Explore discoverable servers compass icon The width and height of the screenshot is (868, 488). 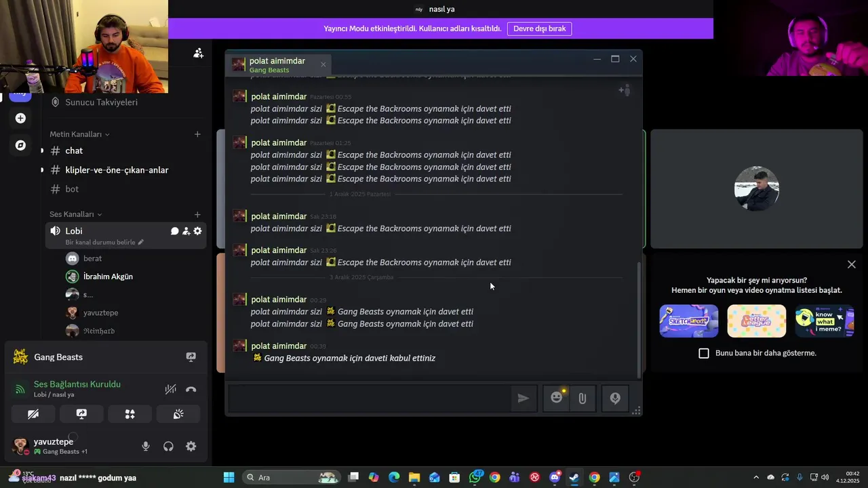20,145
